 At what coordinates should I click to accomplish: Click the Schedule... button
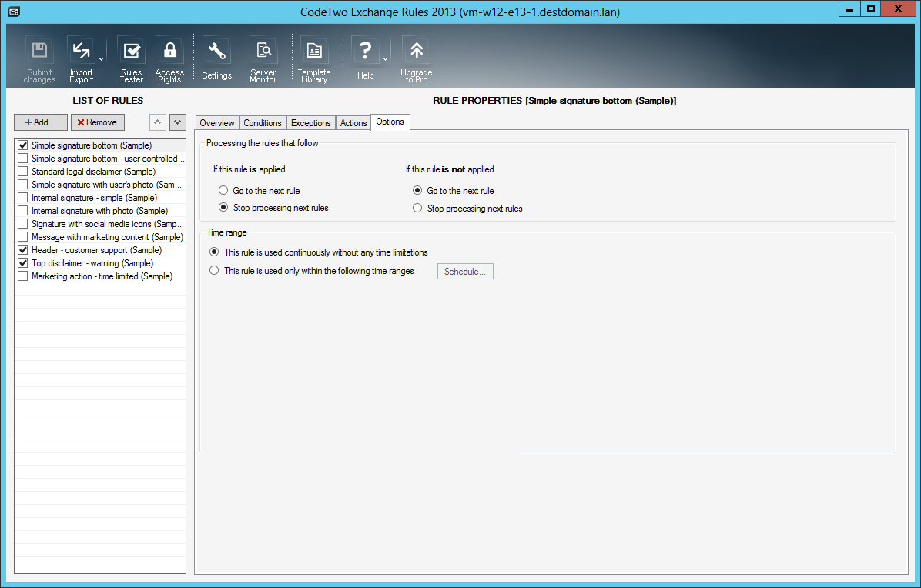[x=465, y=271]
